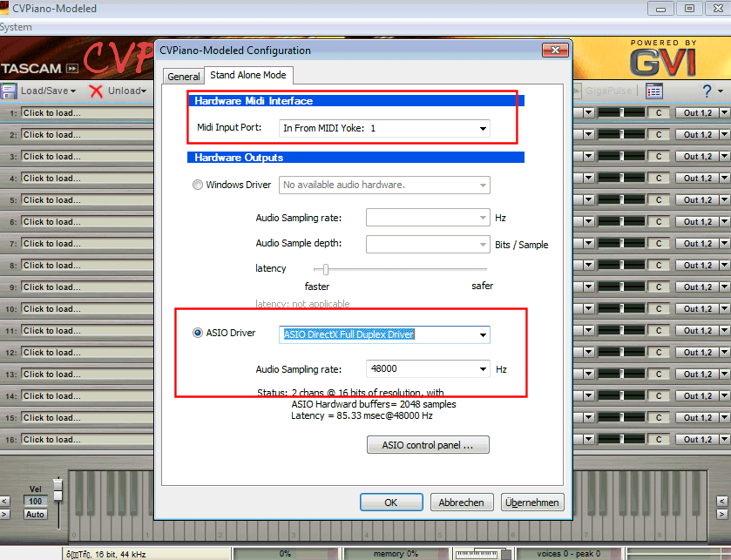Click the channel 6 level slider

pyautogui.click(x=621, y=222)
